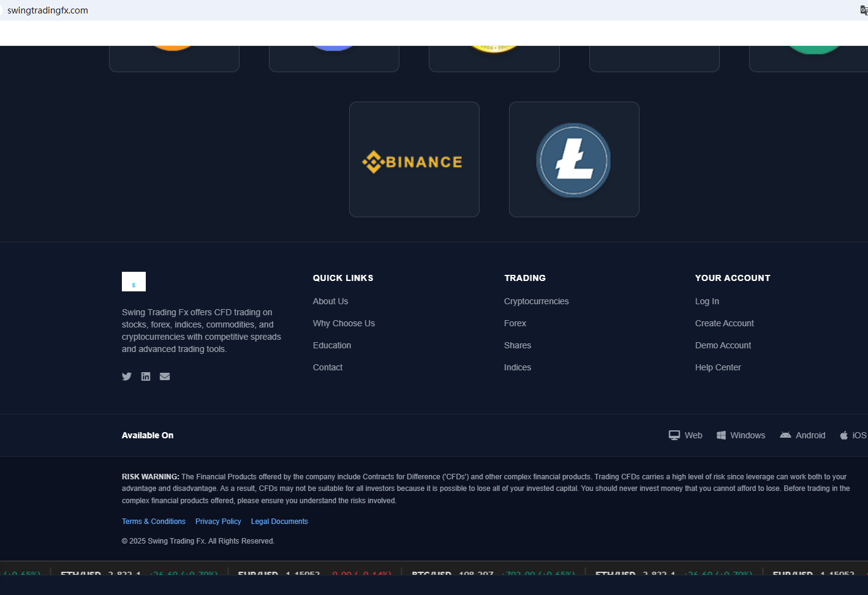Open the Contact link

(x=328, y=367)
